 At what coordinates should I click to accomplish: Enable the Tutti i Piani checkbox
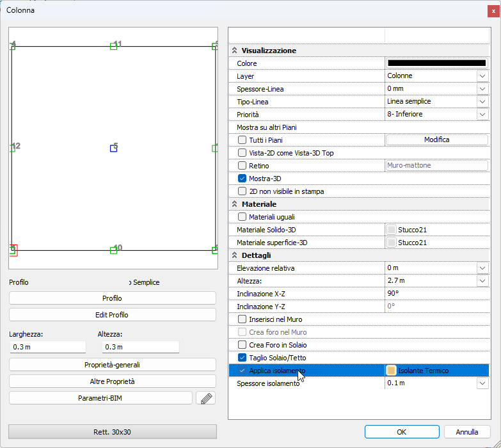[243, 140]
